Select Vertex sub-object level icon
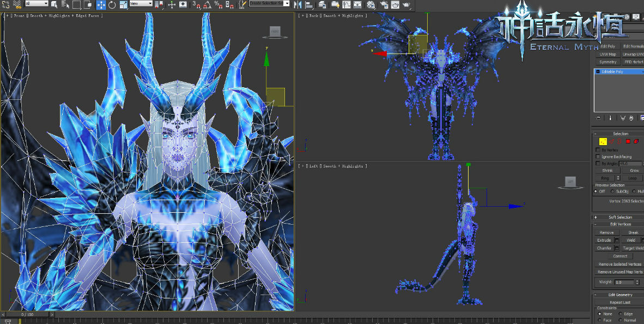 pos(603,141)
